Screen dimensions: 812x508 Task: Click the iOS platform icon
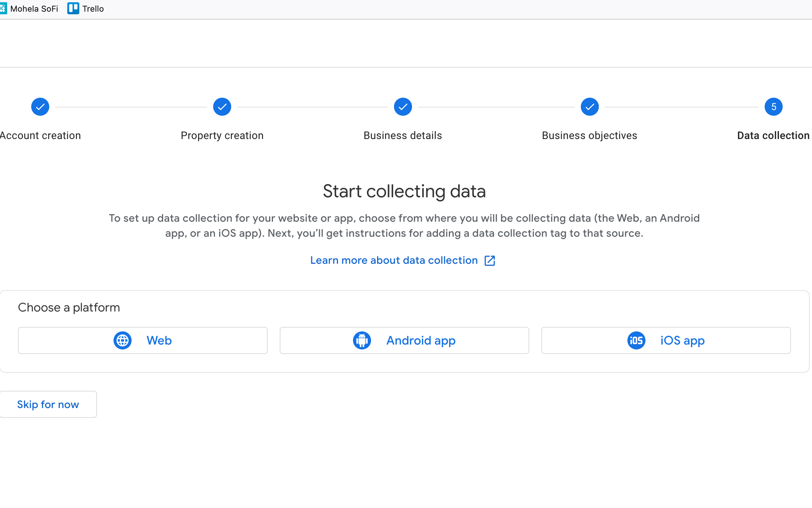click(636, 340)
